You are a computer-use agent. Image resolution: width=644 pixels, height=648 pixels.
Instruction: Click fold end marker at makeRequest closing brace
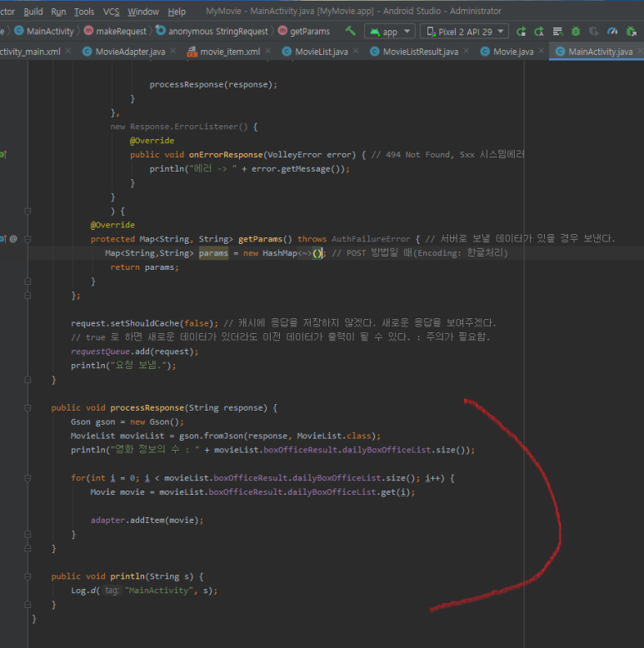tap(27, 380)
